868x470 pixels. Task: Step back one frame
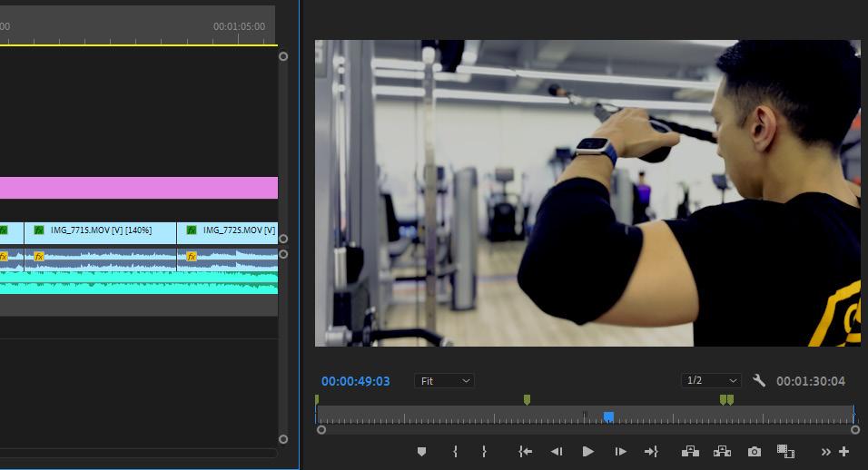(x=557, y=452)
